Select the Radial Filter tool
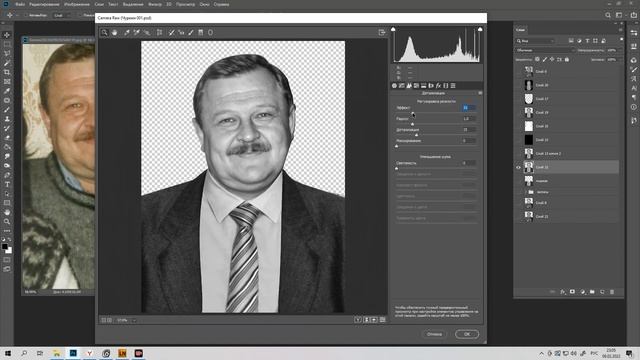Viewport: 640px width, 360px height. (211, 33)
